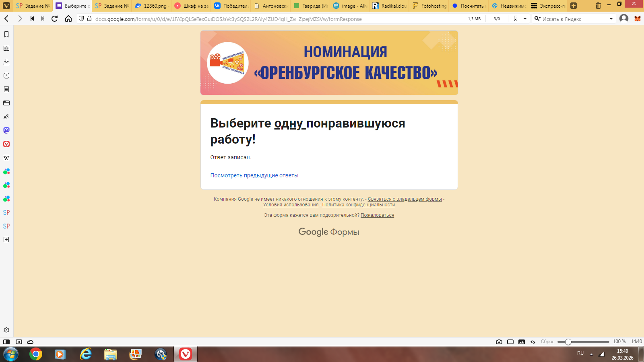Go to the home page
This screenshot has height=362, width=644.
click(68, 19)
